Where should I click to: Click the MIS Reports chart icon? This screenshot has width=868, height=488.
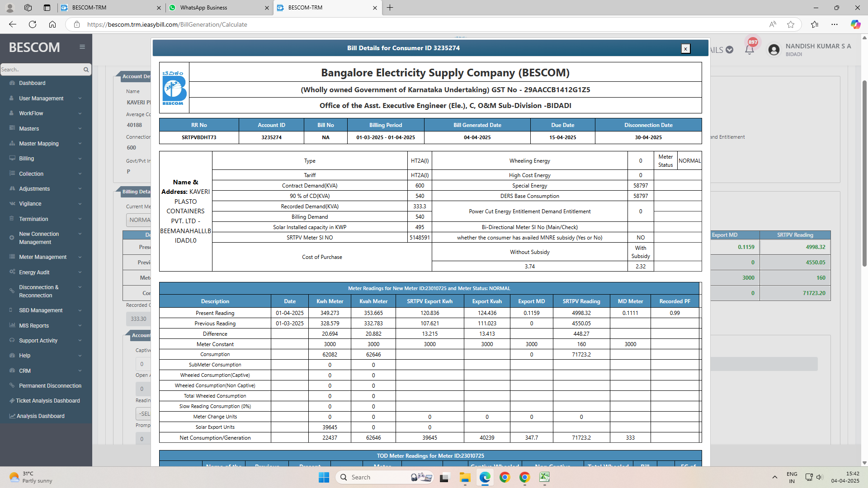point(12,325)
